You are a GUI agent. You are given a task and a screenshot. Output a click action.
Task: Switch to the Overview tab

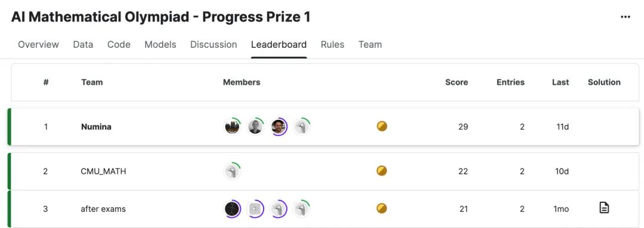tap(38, 44)
